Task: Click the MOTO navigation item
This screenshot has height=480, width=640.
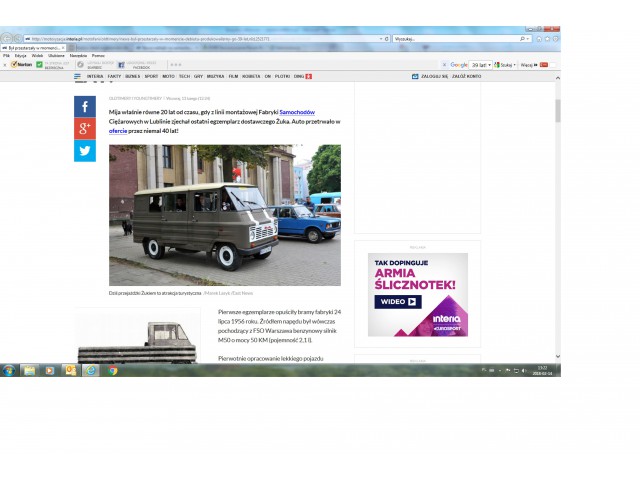Action: [x=168, y=76]
